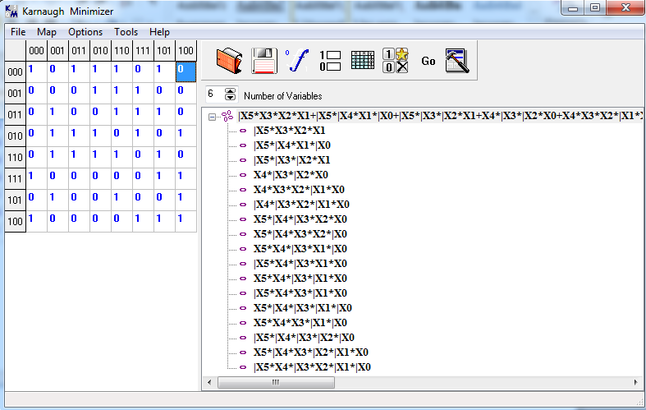Open the Help menu
The width and height of the screenshot is (646, 410).
(159, 32)
